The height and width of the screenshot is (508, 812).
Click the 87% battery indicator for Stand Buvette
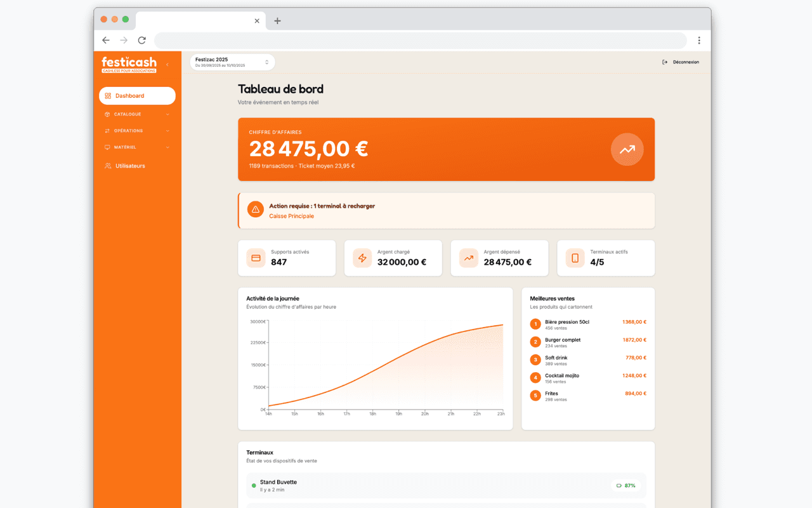tap(625, 485)
